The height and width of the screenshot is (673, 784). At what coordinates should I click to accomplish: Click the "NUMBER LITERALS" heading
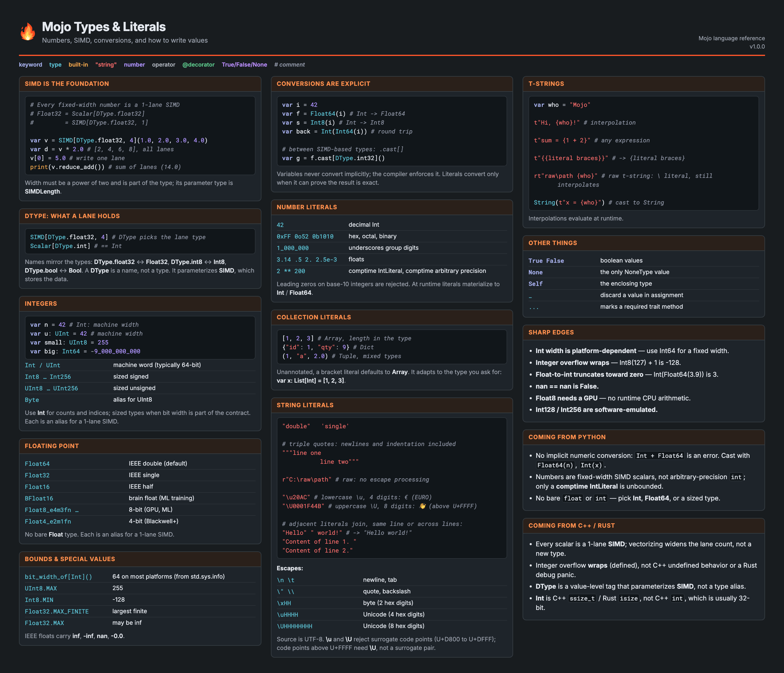tap(307, 207)
